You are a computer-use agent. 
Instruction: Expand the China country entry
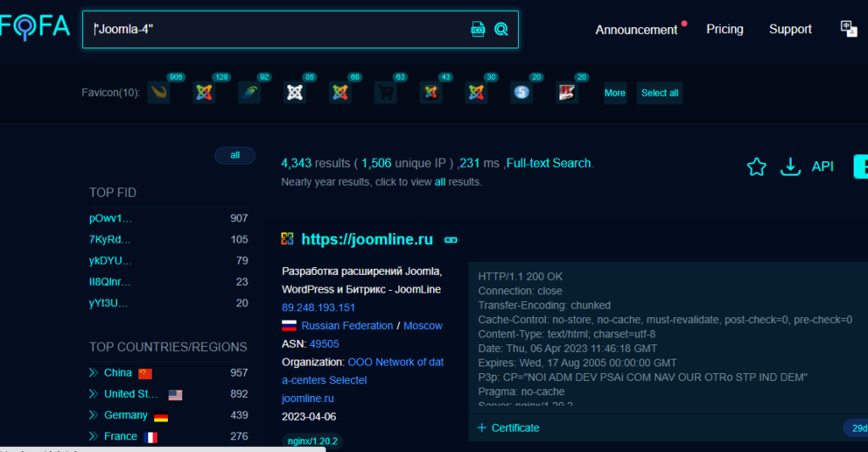pyautogui.click(x=93, y=373)
